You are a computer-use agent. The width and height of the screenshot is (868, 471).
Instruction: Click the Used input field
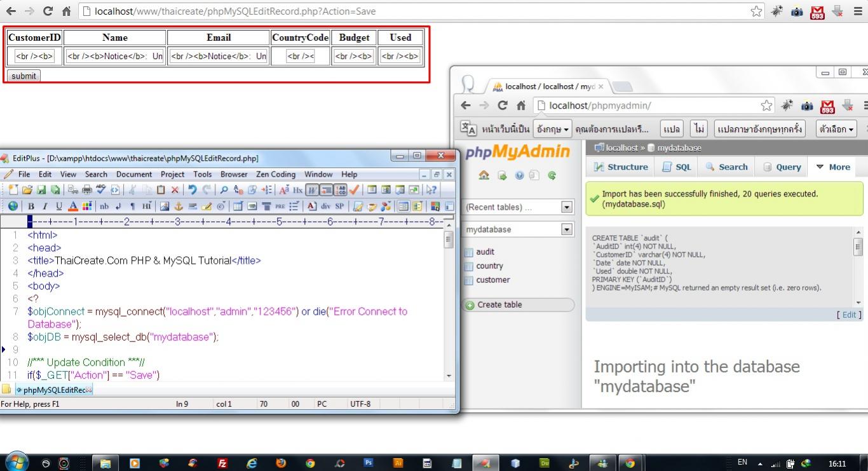tap(400, 57)
